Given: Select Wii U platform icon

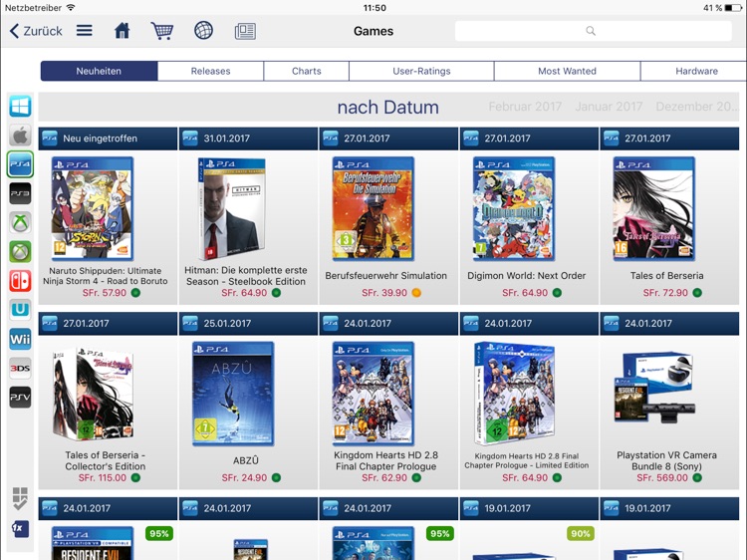Looking at the screenshot, I should click(20, 310).
